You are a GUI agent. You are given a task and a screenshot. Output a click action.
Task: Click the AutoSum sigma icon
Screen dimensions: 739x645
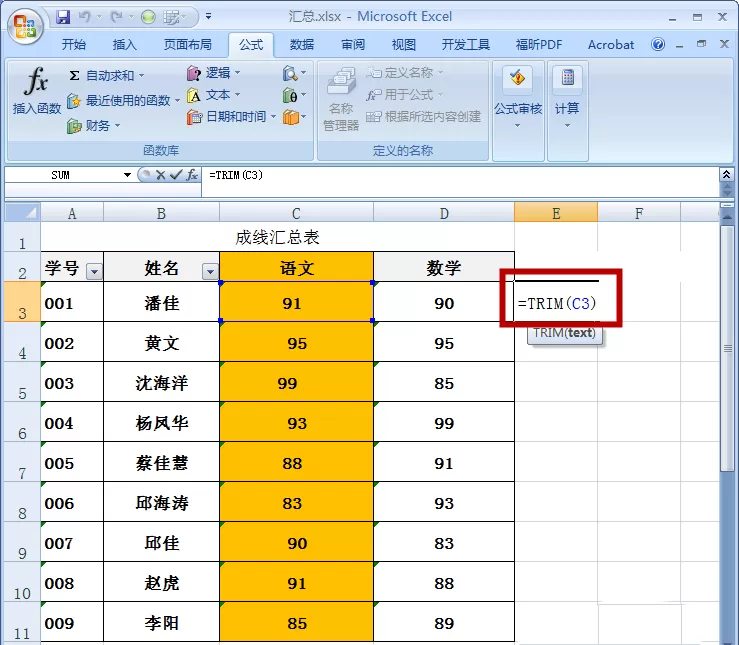tap(74, 75)
